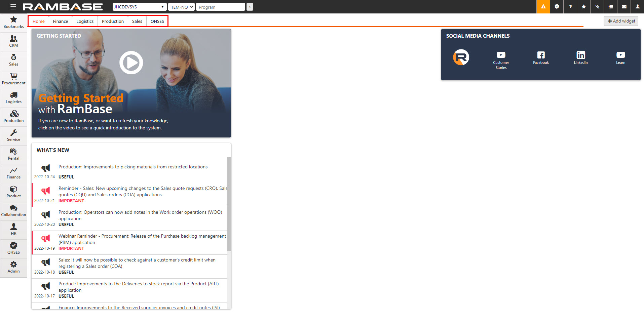
Task: Open the hamburger menu beside the RamBase logo
Action: click(13, 7)
